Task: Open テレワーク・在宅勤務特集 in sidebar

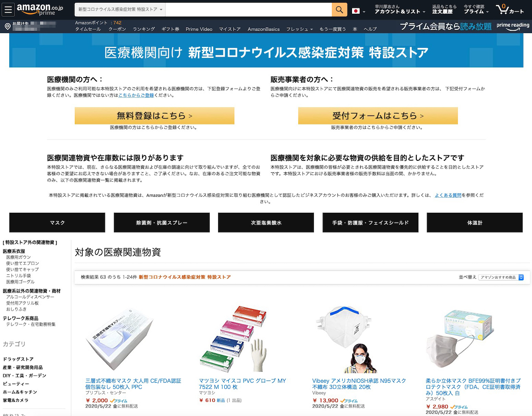Action: pyautogui.click(x=31, y=324)
